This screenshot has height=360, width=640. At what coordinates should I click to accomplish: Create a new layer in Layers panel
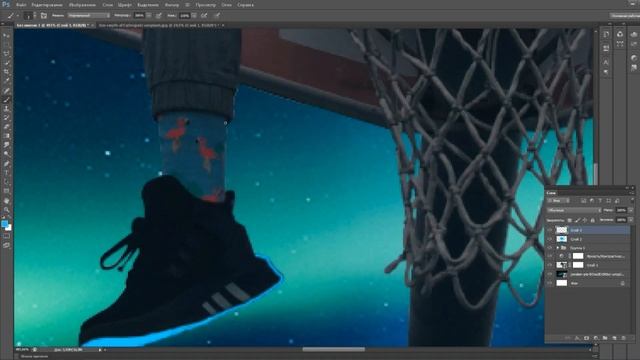614,338
